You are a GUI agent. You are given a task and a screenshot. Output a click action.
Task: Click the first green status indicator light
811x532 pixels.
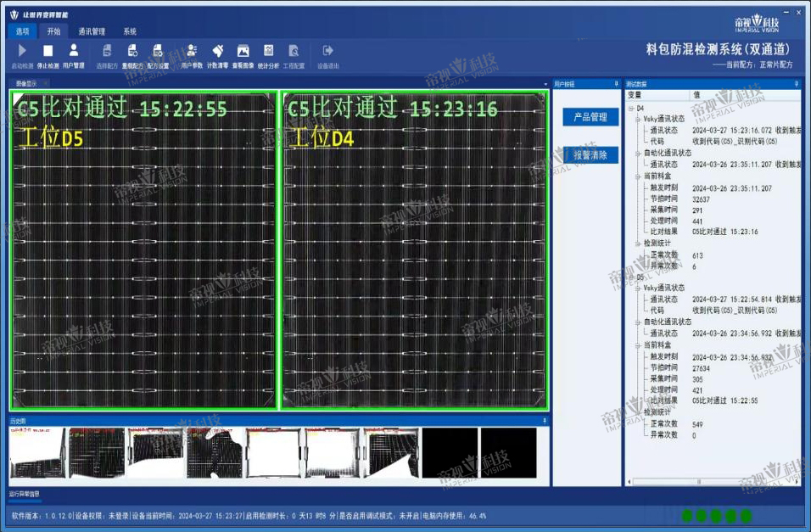[685, 515]
